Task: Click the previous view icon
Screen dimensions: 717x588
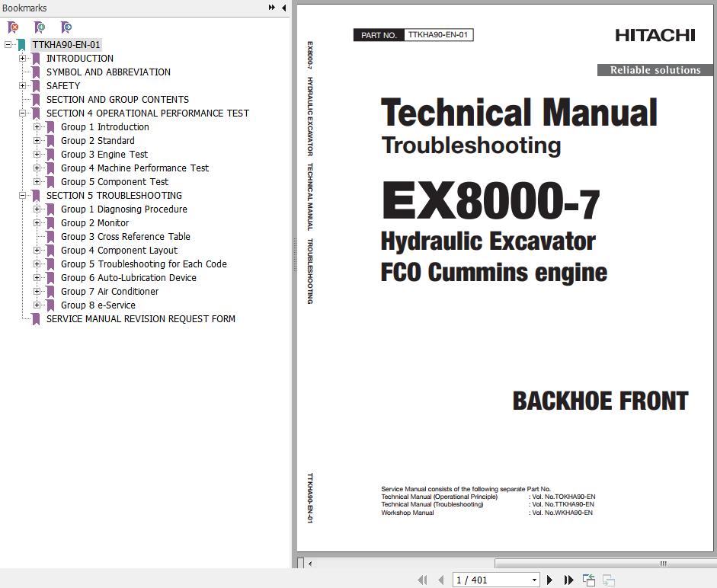Action: point(589,580)
